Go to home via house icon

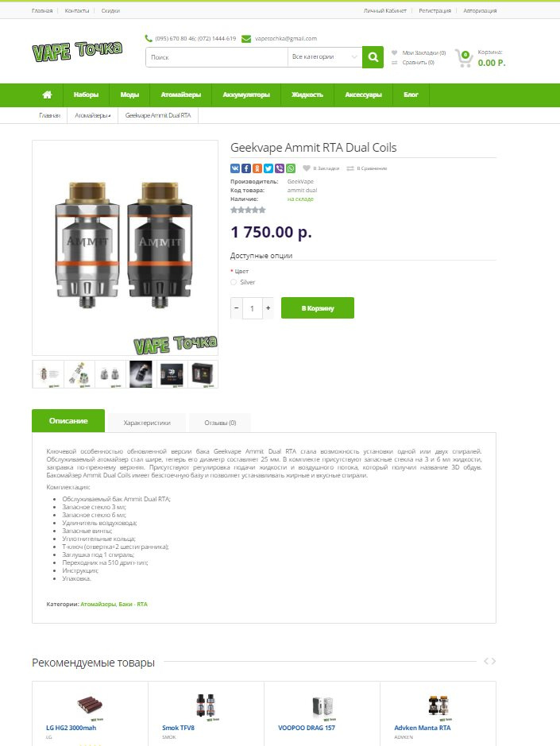(x=47, y=95)
